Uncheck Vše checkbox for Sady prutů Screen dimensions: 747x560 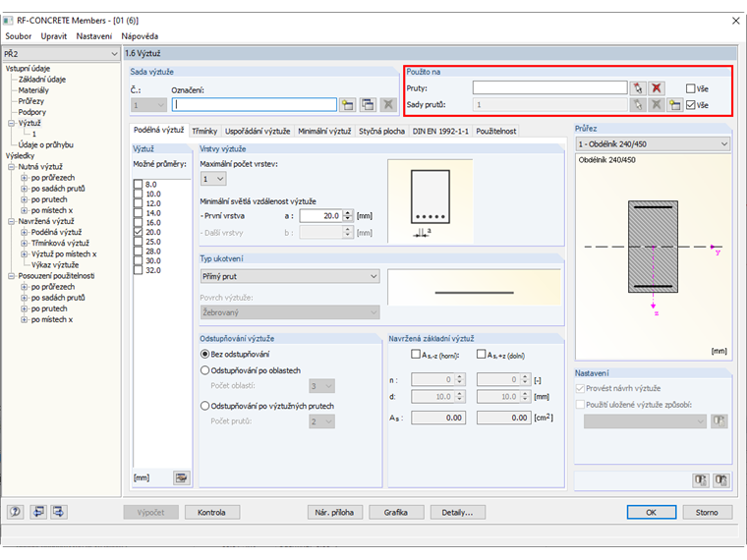click(x=690, y=105)
